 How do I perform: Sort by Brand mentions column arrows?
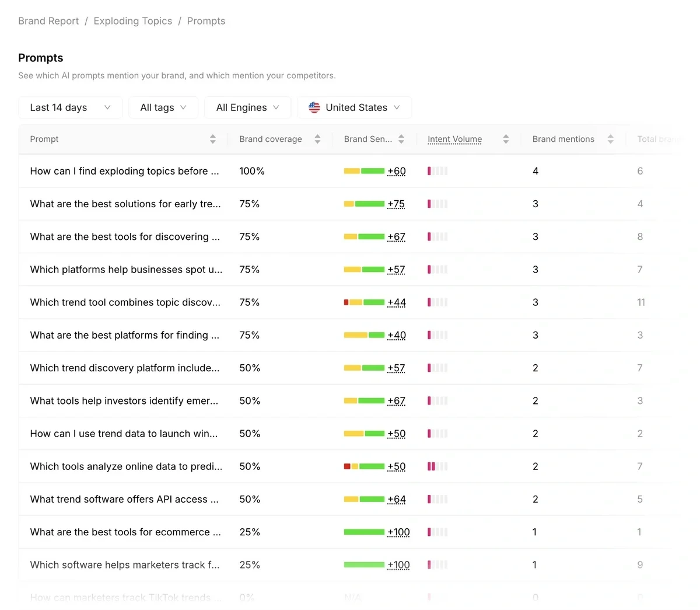[611, 139]
